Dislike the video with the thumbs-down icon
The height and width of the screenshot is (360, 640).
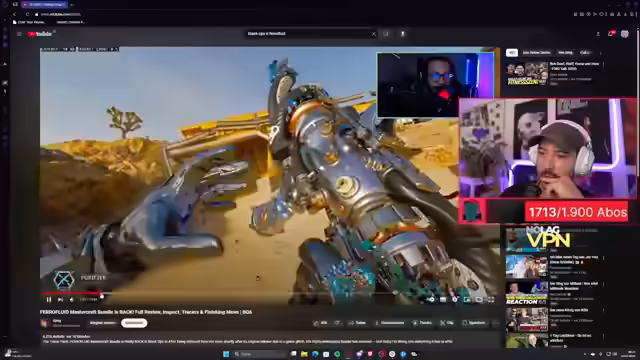click(x=337, y=323)
